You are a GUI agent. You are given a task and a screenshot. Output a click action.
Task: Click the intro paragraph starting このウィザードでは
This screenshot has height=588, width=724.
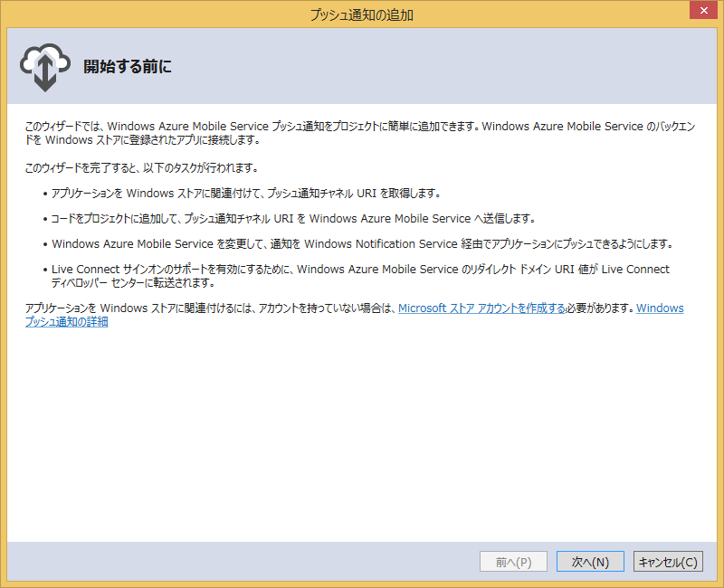360,133
